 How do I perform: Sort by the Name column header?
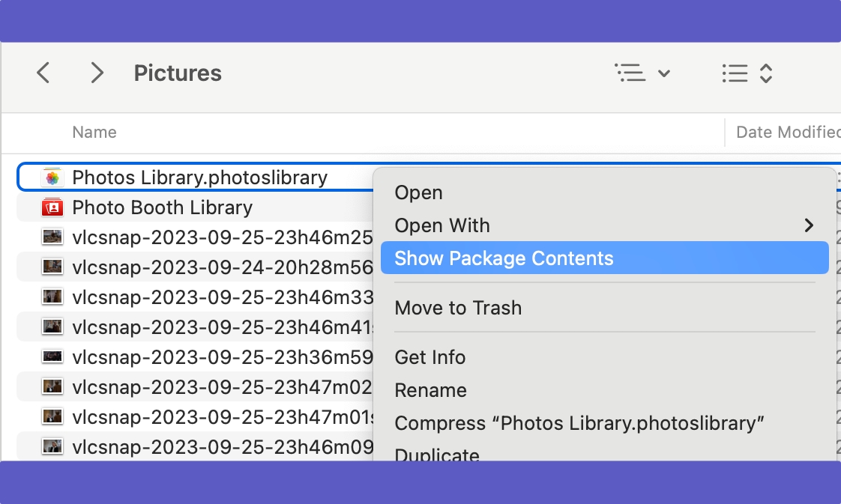click(94, 133)
